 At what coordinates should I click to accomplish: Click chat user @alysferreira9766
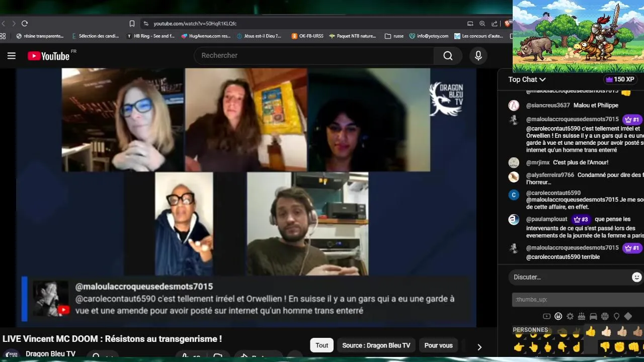point(550,175)
